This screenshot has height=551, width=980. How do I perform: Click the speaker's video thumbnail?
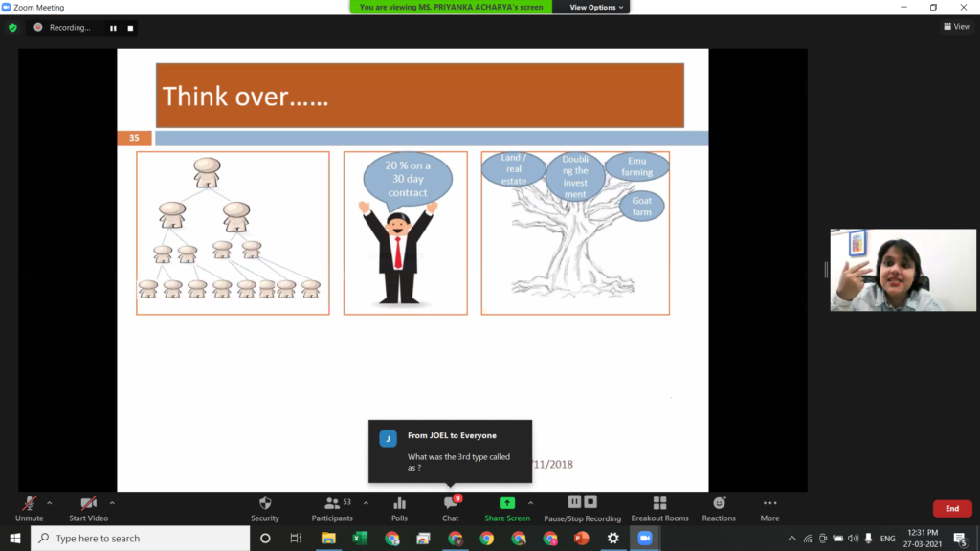click(x=884, y=270)
